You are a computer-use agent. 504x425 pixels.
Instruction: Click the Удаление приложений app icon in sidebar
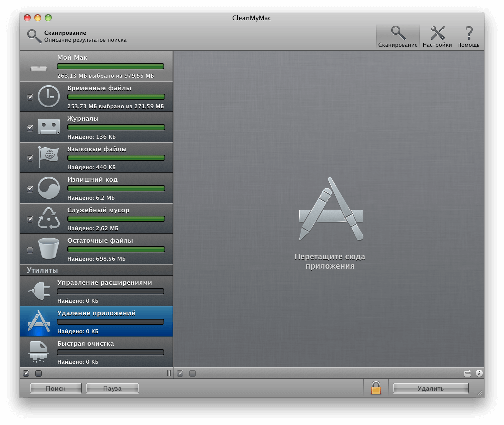click(39, 321)
